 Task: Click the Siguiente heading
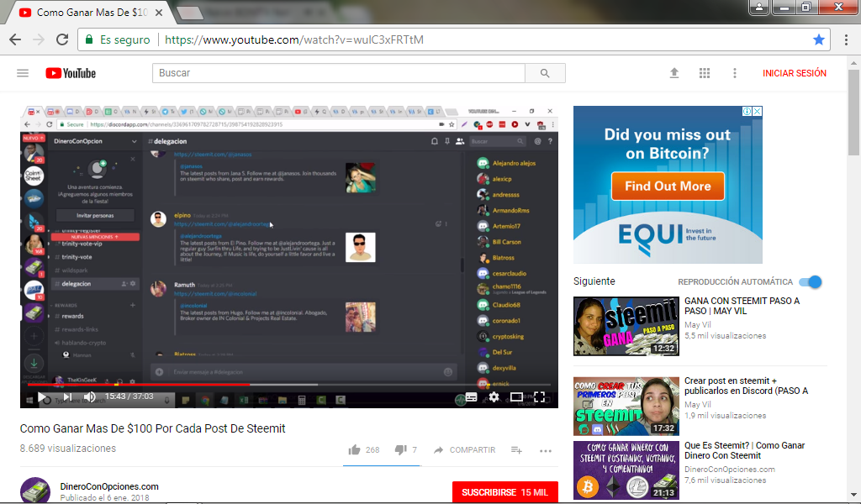594,281
